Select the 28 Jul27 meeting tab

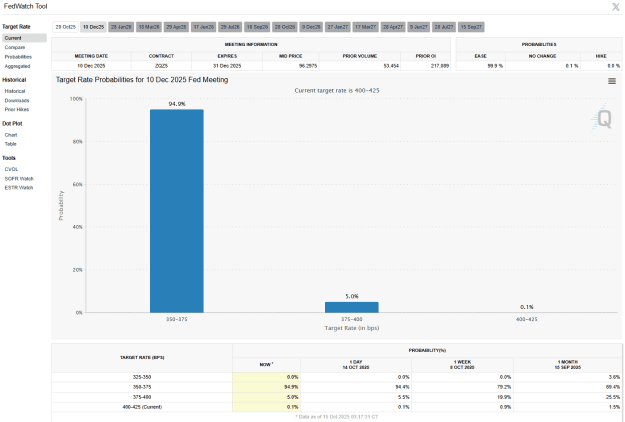tap(444, 27)
